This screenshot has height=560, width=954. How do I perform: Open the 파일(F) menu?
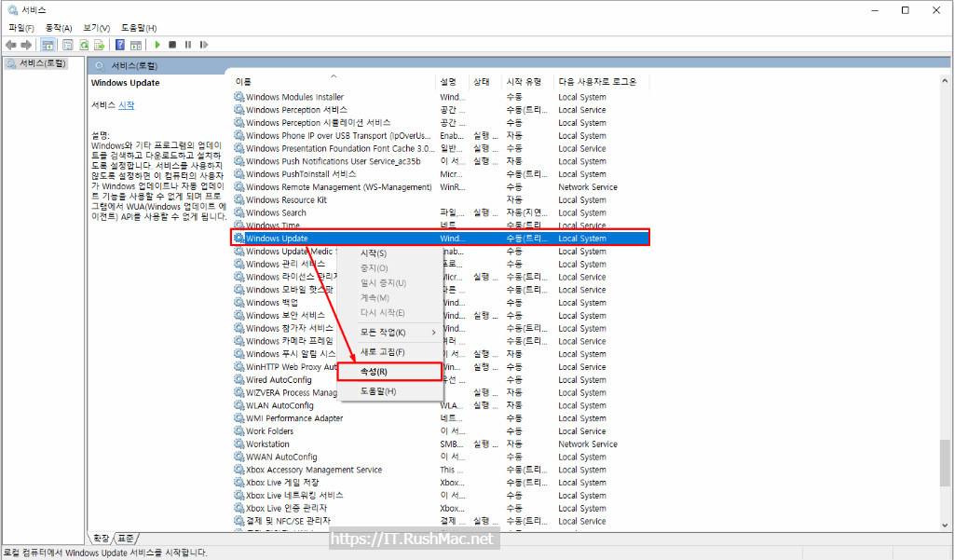21,28
